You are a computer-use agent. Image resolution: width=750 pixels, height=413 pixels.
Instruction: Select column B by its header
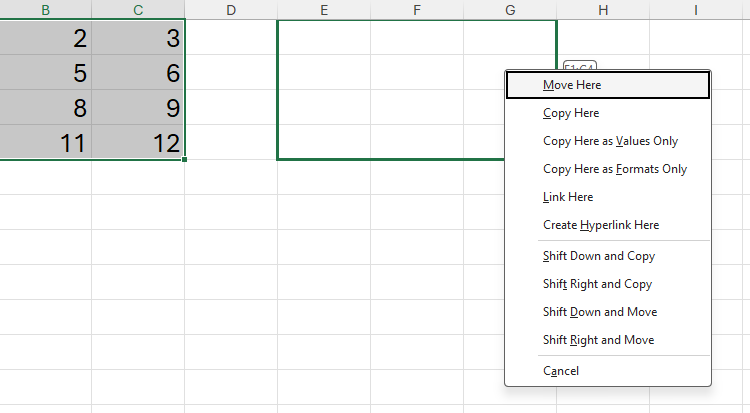click(46, 10)
